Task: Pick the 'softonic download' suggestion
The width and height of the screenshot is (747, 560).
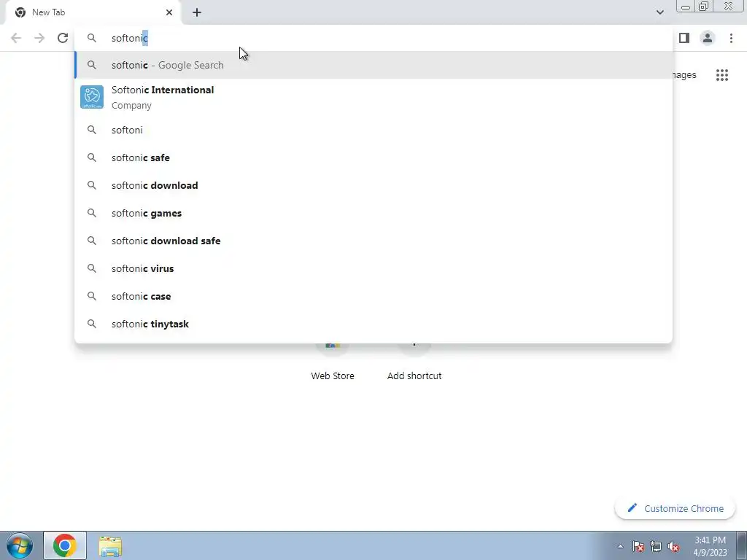Action: tap(373, 185)
